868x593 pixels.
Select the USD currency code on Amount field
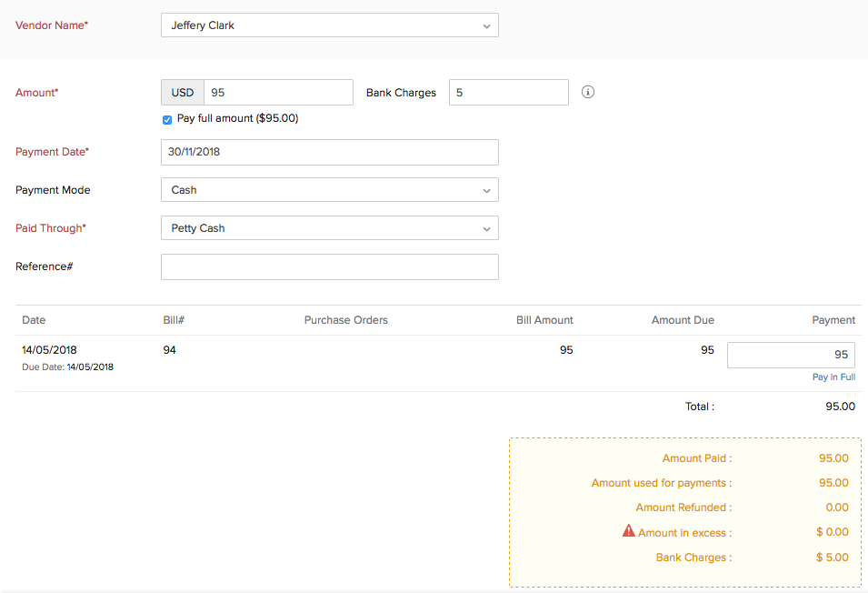pos(182,92)
